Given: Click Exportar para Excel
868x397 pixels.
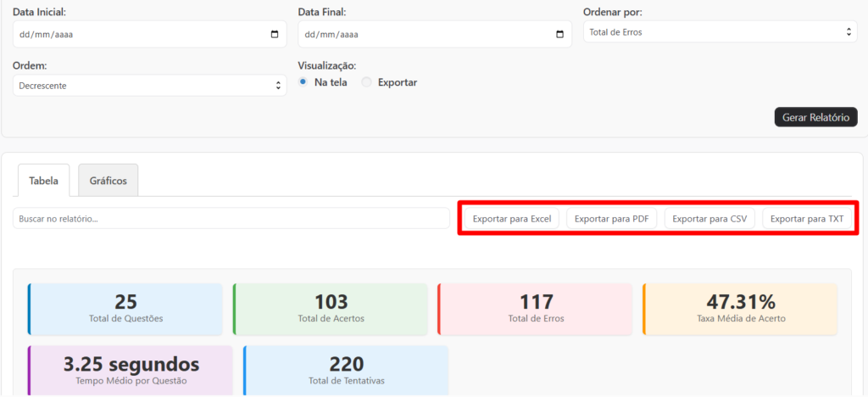Looking at the screenshot, I should 512,219.
